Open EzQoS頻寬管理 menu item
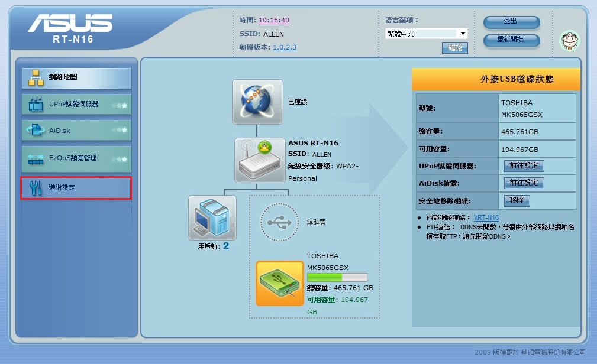The image size is (597, 364). coord(76,158)
